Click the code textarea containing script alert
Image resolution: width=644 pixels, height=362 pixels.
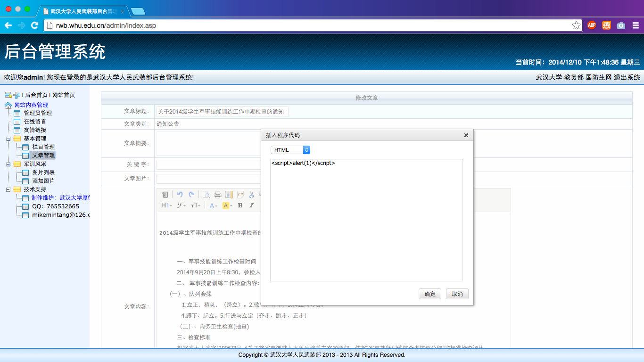(367, 220)
